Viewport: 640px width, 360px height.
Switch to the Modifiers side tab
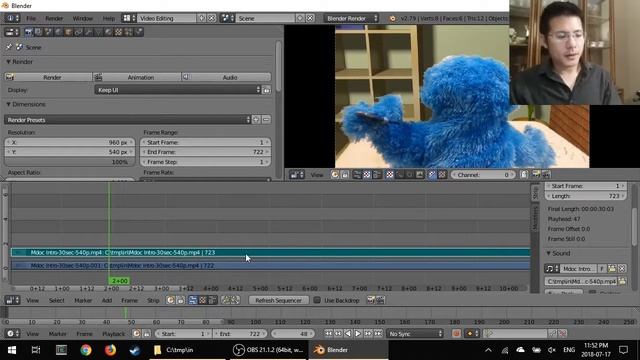[x=535, y=218]
